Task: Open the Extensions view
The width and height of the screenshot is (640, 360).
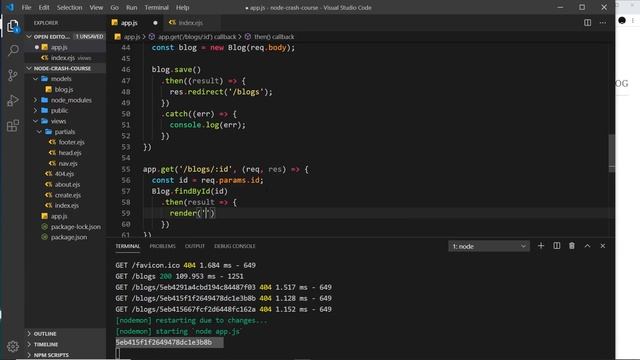Action: [13, 125]
